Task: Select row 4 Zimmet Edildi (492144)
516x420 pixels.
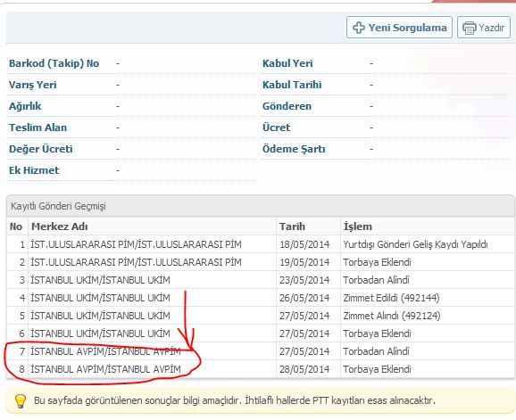Action: click(261, 298)
